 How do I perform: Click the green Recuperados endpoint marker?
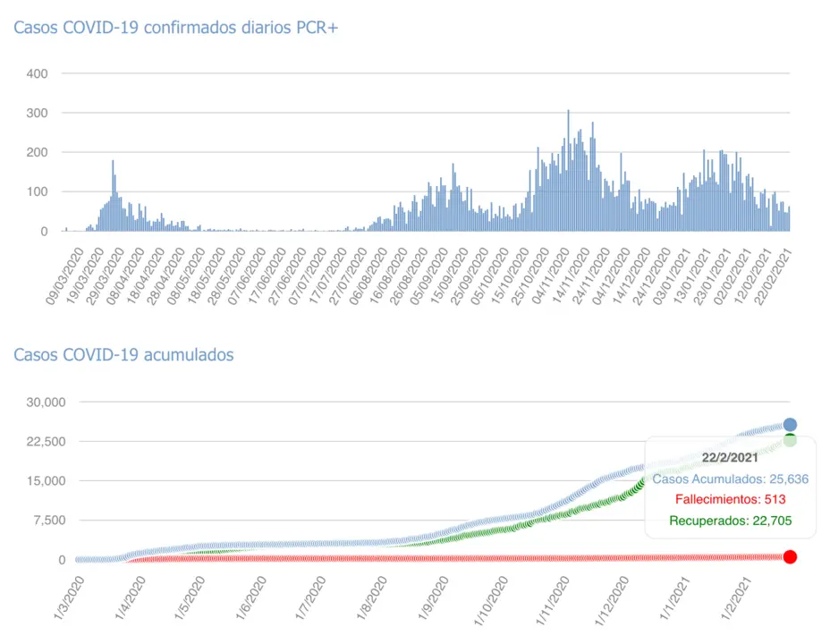[x=790, y=440]
